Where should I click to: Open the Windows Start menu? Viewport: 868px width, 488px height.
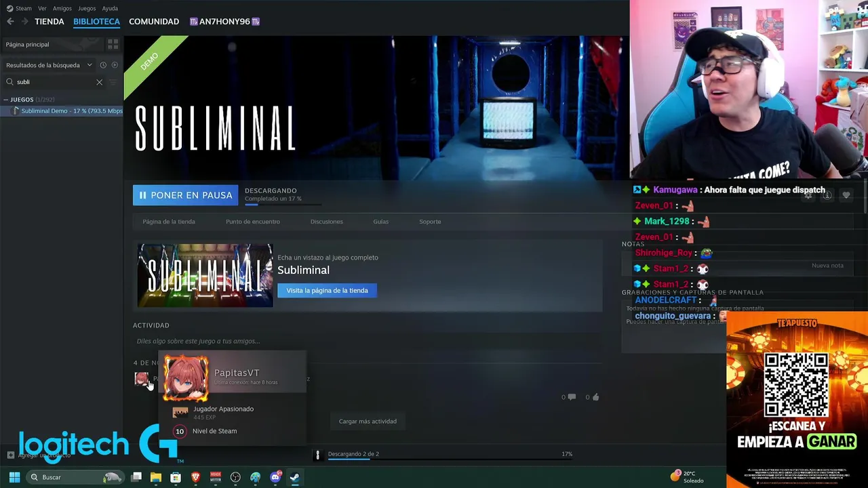[14, 477]
